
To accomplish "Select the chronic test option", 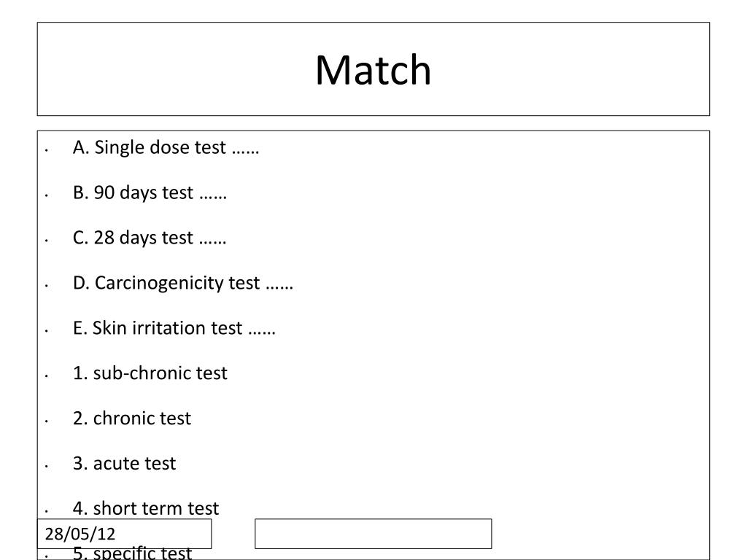I will 132,418.
